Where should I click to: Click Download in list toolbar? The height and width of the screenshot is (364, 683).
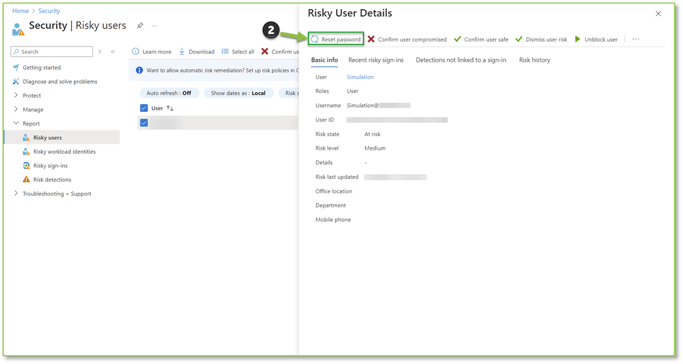pyautogui.click(x=196, y=52)
